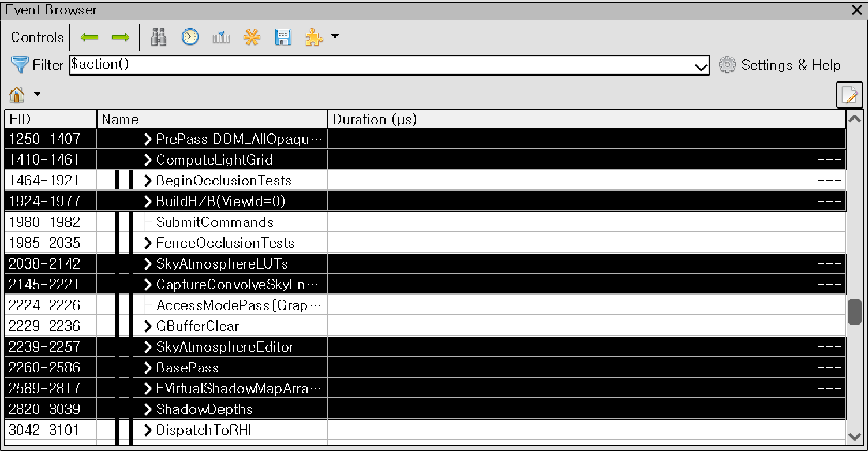
Task: Export events with floppy disk icon
Action: pos(283,38)
